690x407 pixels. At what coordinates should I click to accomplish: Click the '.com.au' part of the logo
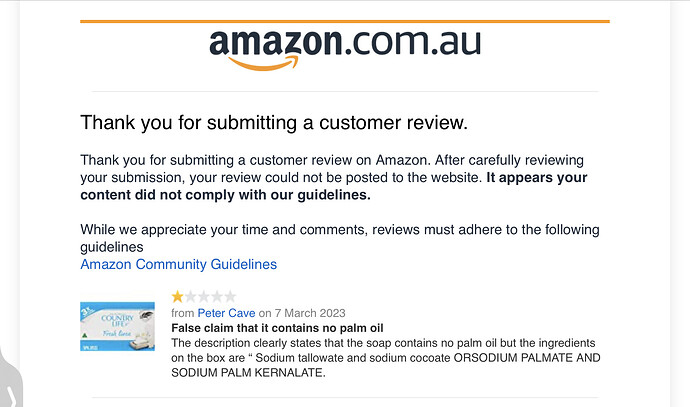point(413,43)
